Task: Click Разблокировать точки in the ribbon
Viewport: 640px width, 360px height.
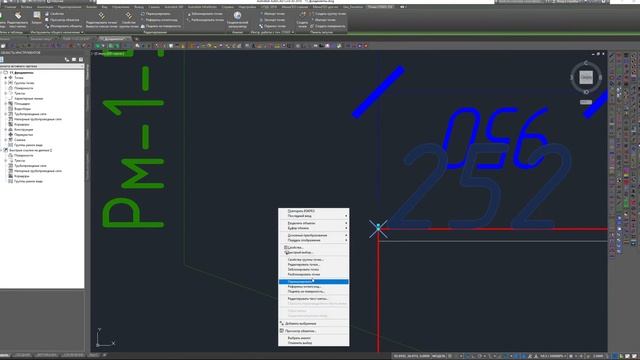Action: tap(205, 20)
